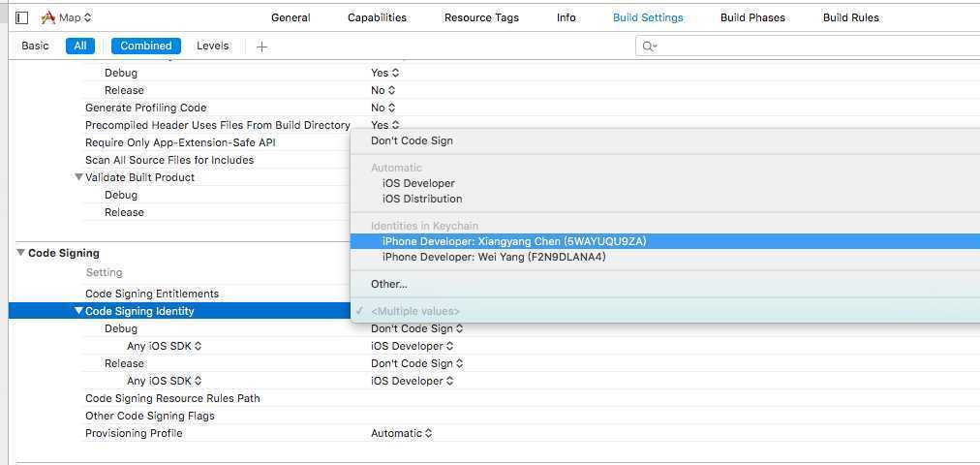Change Precompiled Header Uses Files Yes value
Image resolution: width=980 pixels, height=465 pixels.
[x=384, y=125]
